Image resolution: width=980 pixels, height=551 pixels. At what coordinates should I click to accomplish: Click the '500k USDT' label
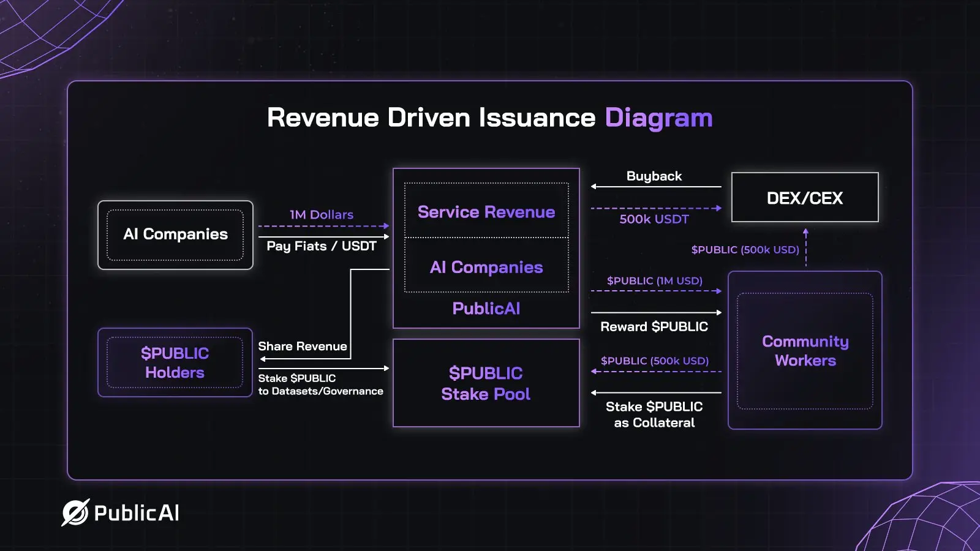tap(654, 219)
